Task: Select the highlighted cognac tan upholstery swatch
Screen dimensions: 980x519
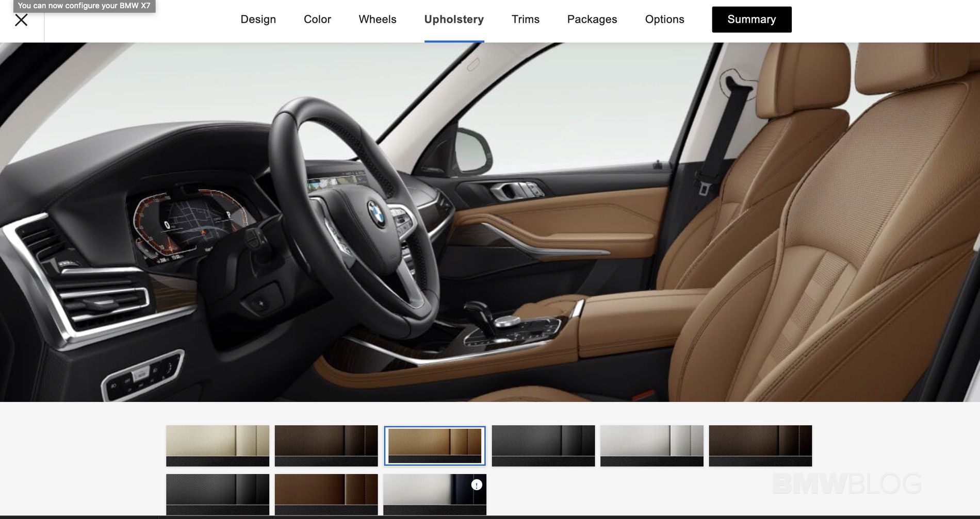Action: tap(434, 445)
